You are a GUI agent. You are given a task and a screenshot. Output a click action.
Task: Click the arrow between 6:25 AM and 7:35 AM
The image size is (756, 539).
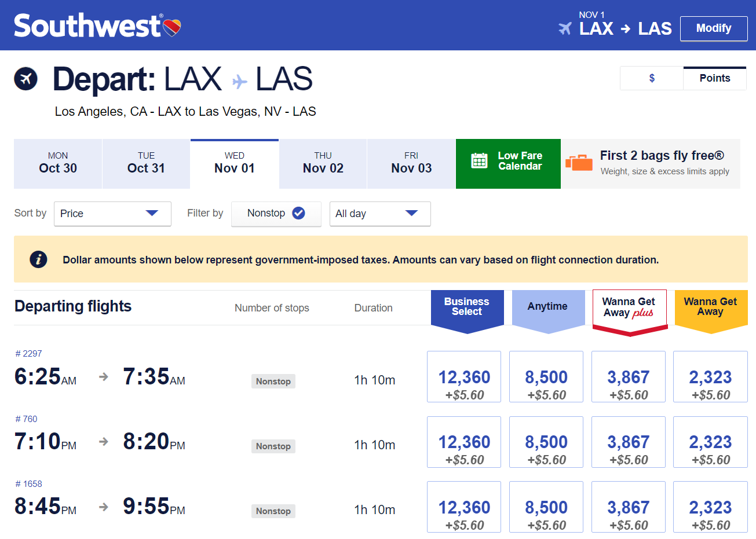pos(103,376)
